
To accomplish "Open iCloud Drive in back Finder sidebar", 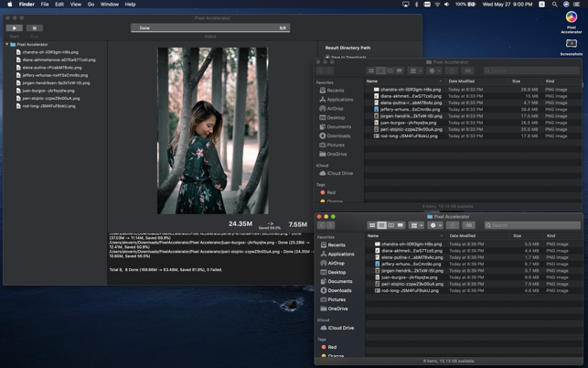I will point(336,174).
